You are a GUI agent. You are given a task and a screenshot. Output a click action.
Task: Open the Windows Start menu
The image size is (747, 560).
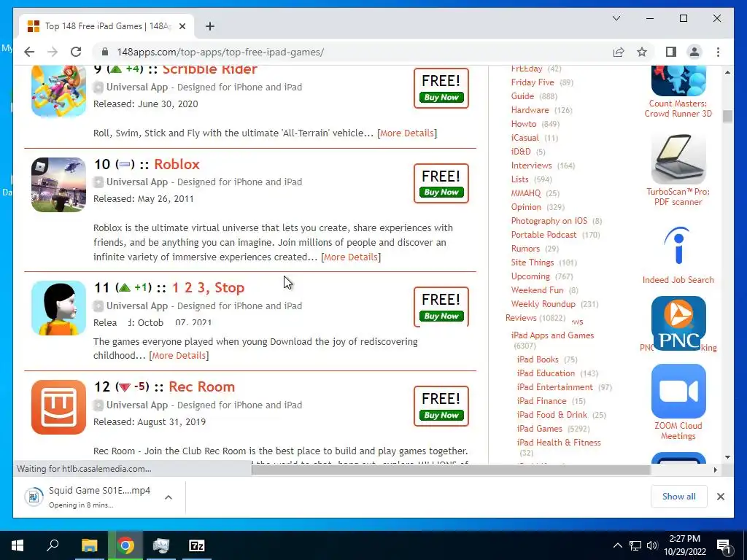(18, 545)
